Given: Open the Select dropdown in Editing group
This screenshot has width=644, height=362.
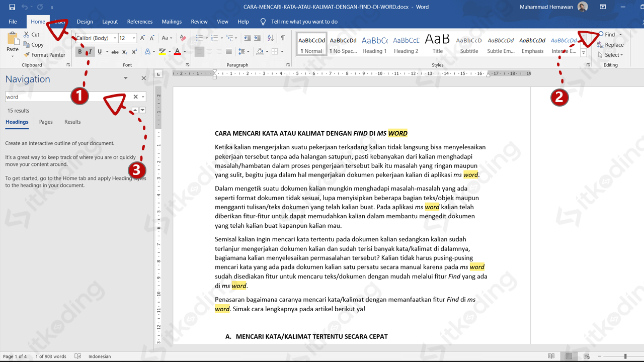Looking at the screenshot, I should [610, 55].
